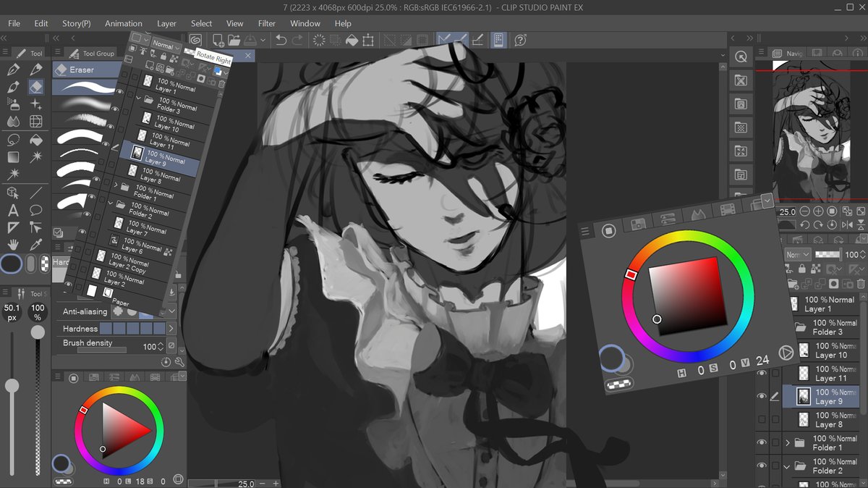
Task: Click the Quick Access icon in right dock
Action: tap(740, 56)
